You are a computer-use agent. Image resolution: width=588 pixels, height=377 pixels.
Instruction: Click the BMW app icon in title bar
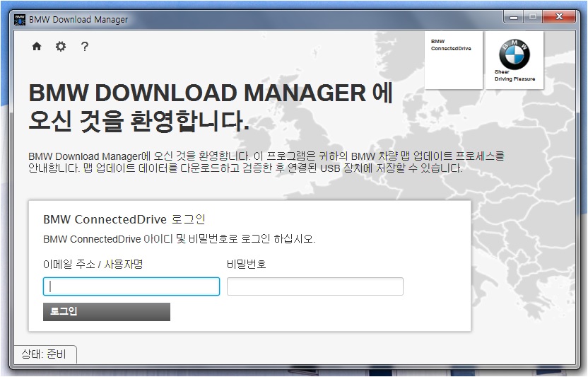pos(20,20)
